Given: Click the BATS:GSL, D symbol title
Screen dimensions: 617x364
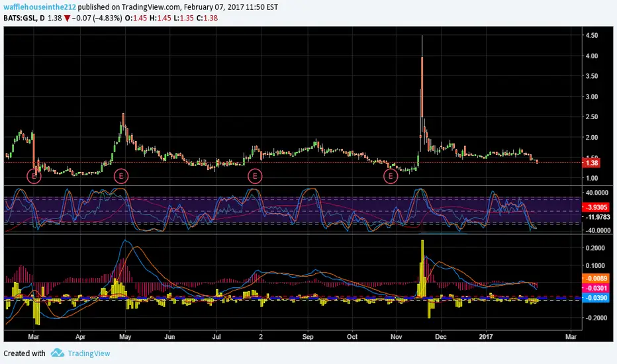Looking at the screenshot, I should 24,18.
